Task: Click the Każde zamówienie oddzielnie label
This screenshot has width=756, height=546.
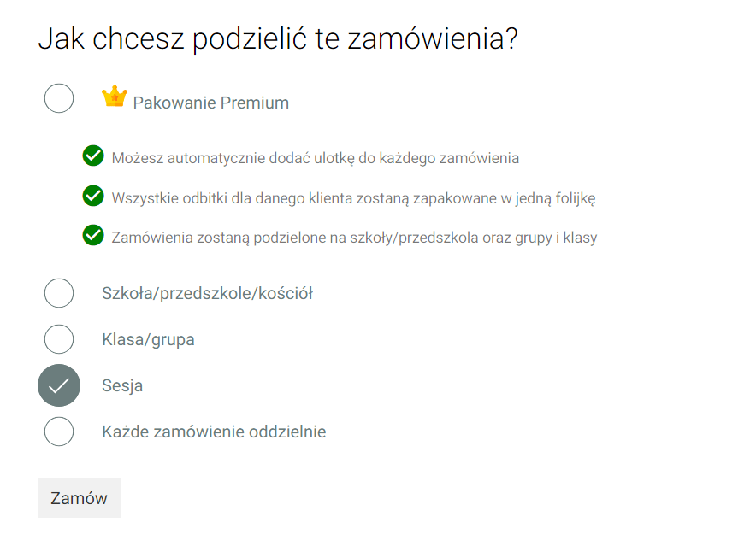Action: coord(214,432)
